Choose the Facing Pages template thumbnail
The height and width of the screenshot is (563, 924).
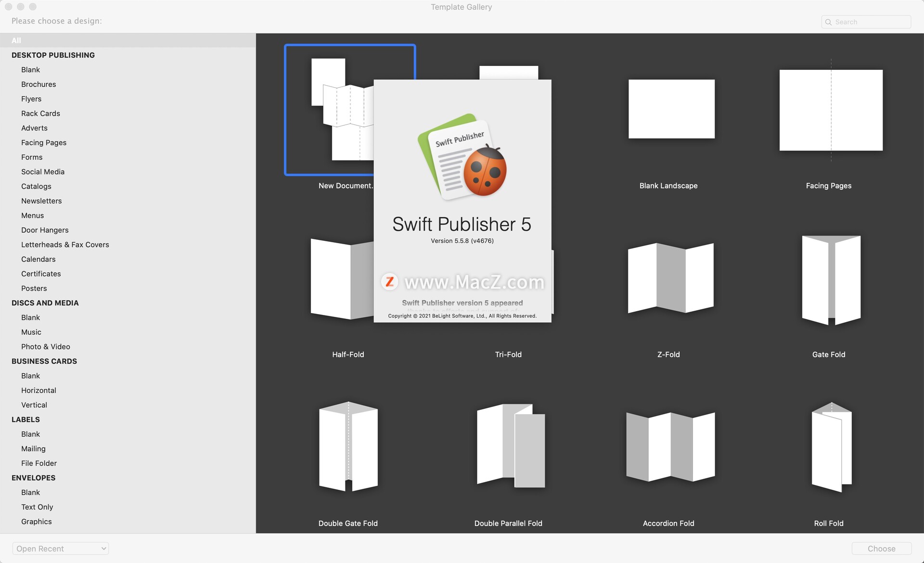831,110
